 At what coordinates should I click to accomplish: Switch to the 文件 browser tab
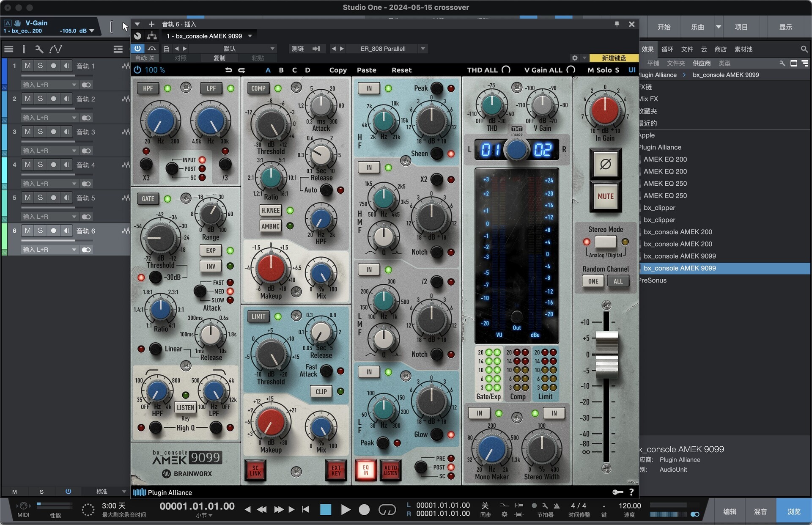click(x=687, y=49)
